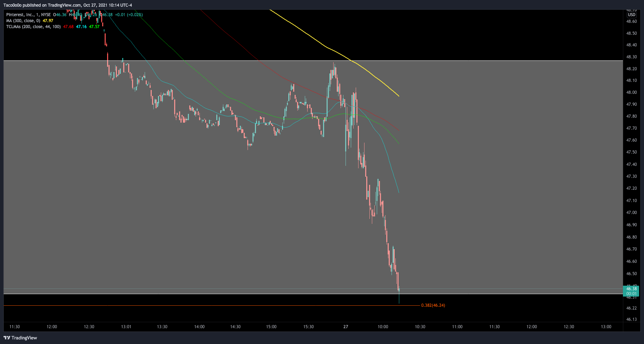Image resolution: width=644 pixels, height=344 pixels.
Task: Click the price change +0.01 (+0.02%) text
Action: (129, 15)
